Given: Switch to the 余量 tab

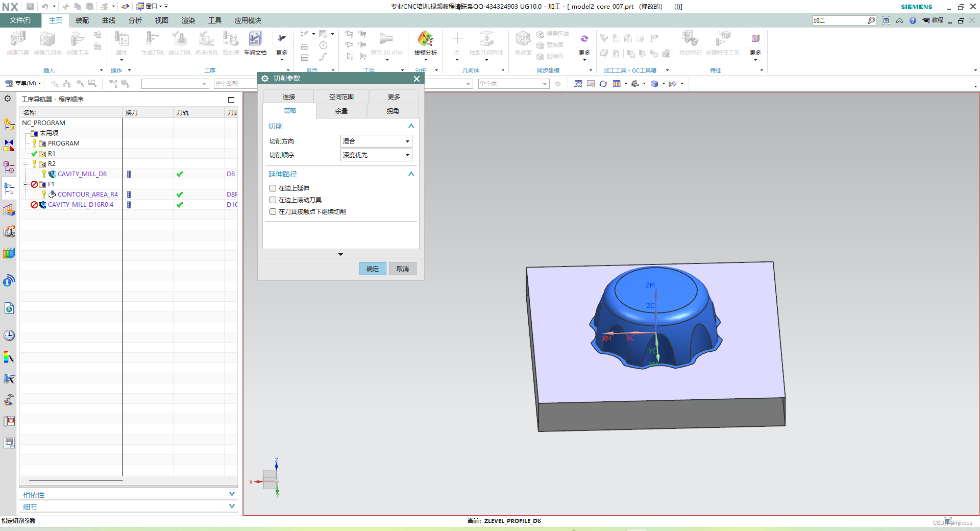Looking at the screenshot, I should [x=341, y=111].
